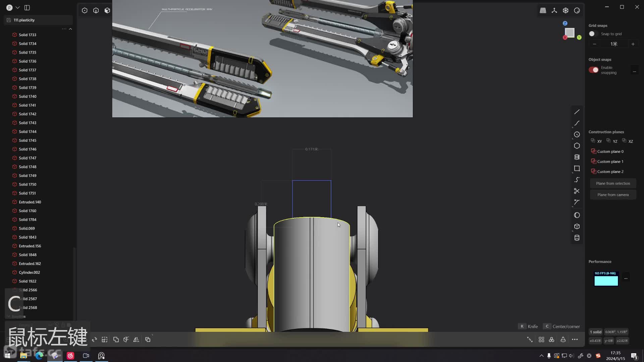Click the Center/corner shortcut hint

562,326
